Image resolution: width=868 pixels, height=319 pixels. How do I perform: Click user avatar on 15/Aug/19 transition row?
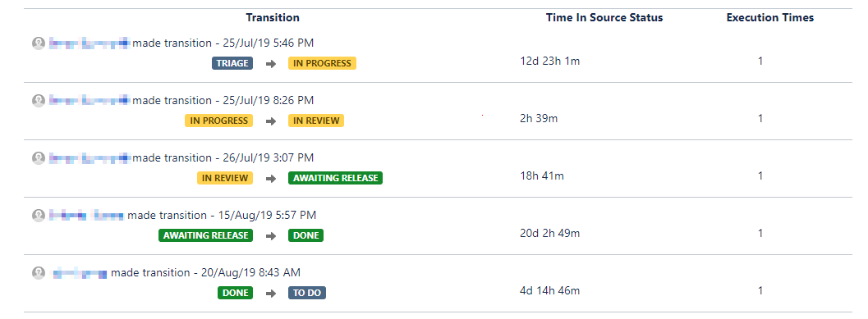pos(39,216)
